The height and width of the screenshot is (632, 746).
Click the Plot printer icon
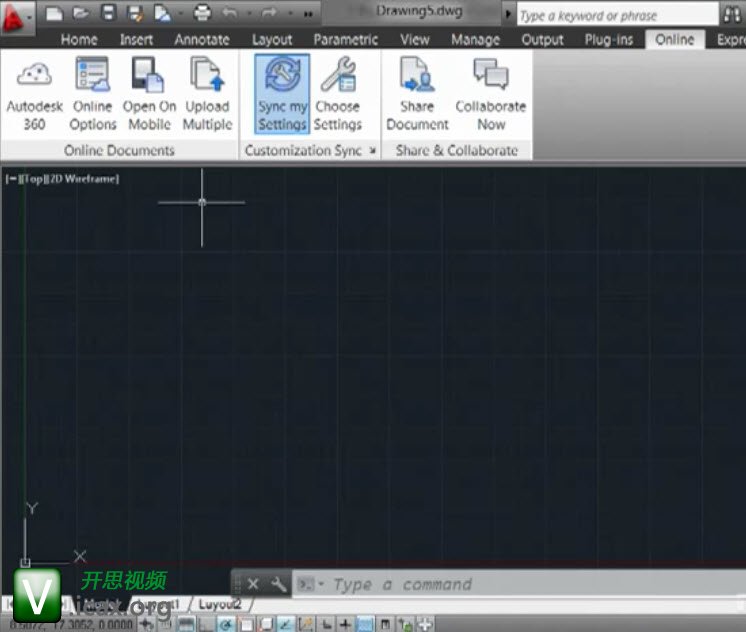click(202, 13)
